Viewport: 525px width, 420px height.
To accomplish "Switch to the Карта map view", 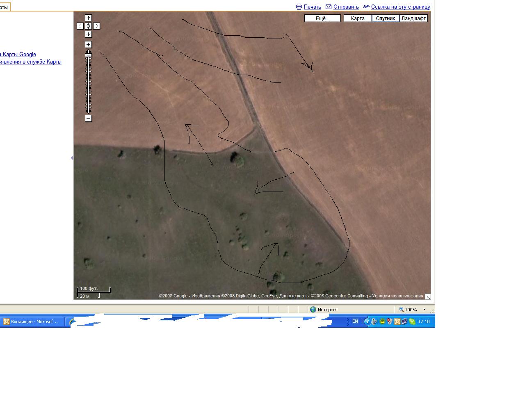I will (x=358, y=18).
